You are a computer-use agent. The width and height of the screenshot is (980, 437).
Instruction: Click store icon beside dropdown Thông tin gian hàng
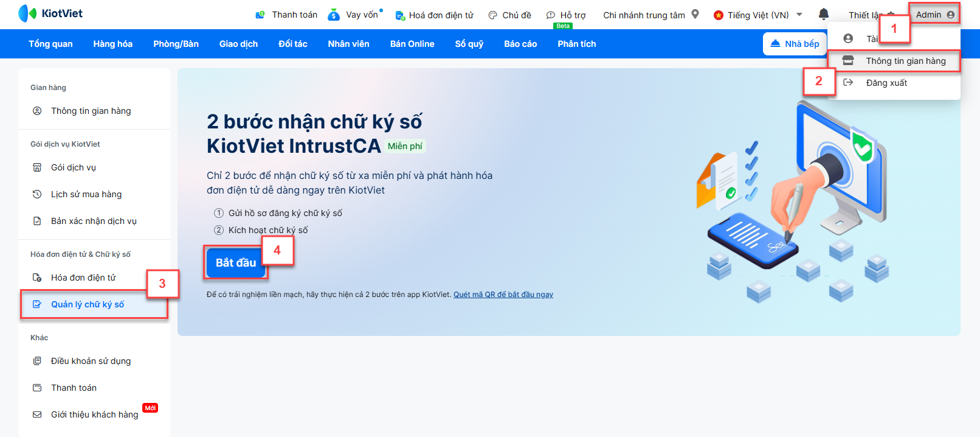tap(847, 61)
